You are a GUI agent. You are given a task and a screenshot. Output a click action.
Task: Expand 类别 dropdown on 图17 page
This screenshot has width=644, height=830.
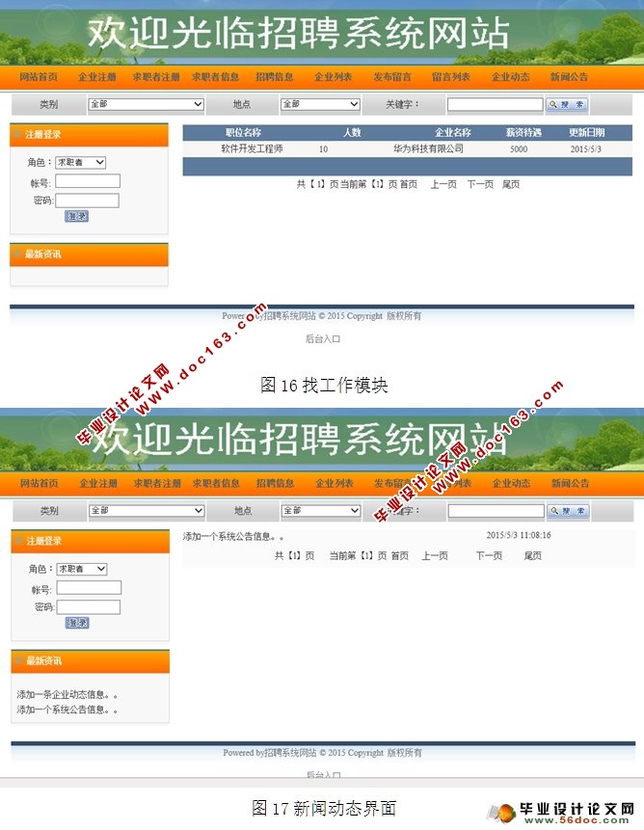click(147, 511)
